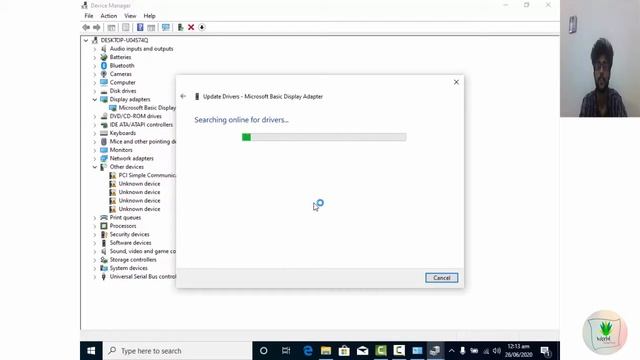
Task: Click the volume icon in system tray
Action: click(x=497, y=351)
